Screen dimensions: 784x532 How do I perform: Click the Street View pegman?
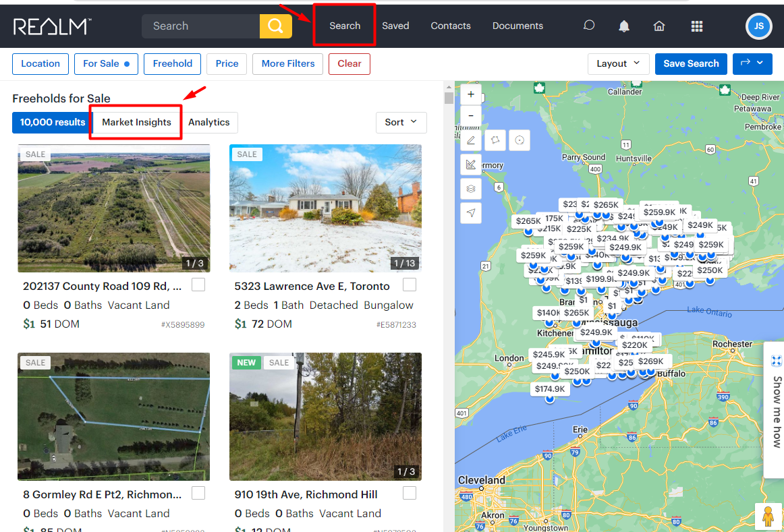(x=768, y=516)
